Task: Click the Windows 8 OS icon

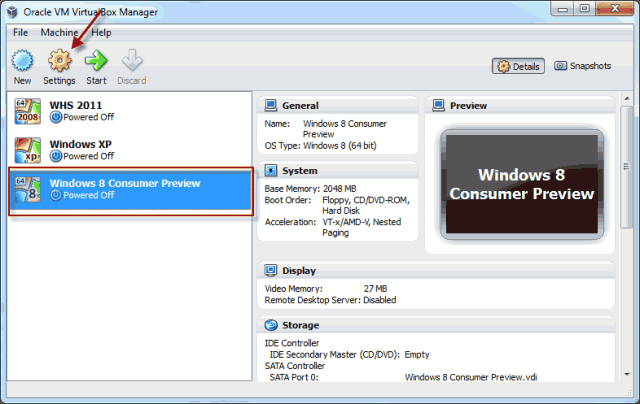Action: coord(28,189)
